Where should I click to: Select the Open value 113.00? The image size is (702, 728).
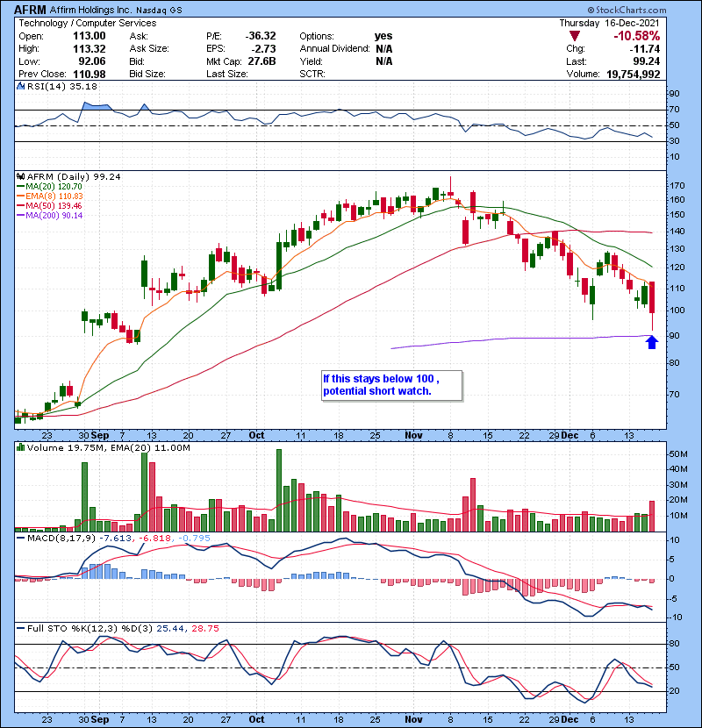[x=90, y=36]
